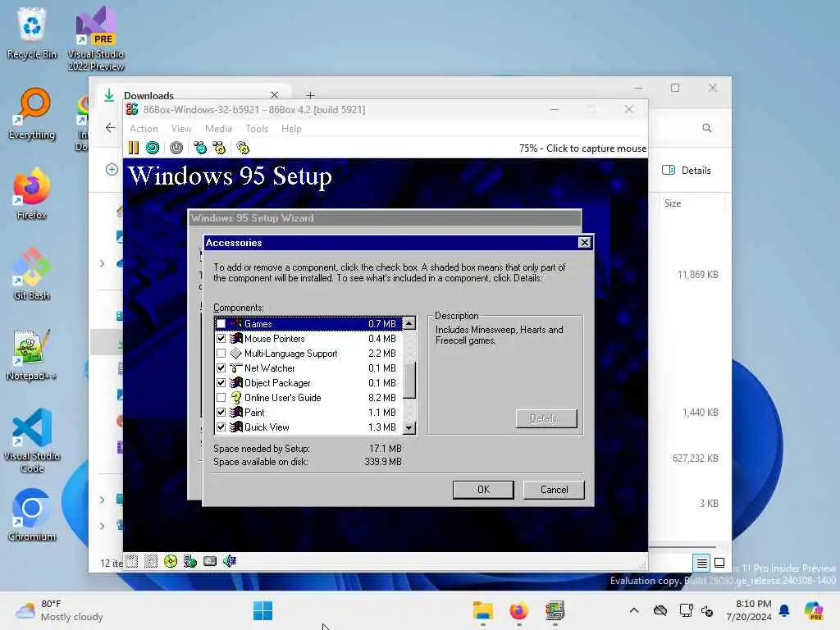Open Firefox desktop shortcut
The image size is (840, 630).
[32, 194]
